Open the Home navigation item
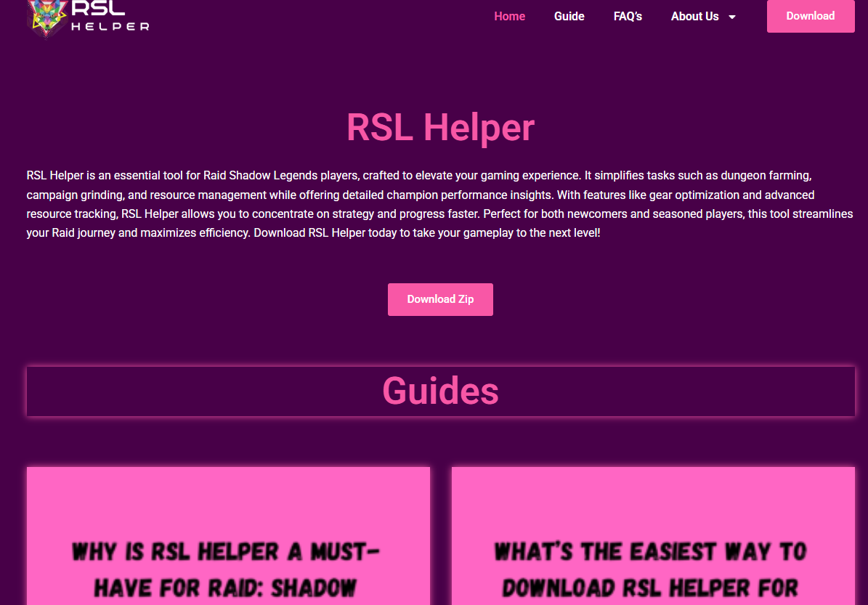868x605 pixels. coord(509,16)
